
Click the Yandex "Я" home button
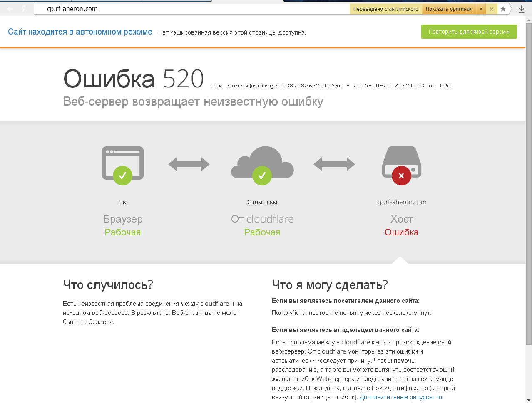pyautogui.click(x=24, y=9)
